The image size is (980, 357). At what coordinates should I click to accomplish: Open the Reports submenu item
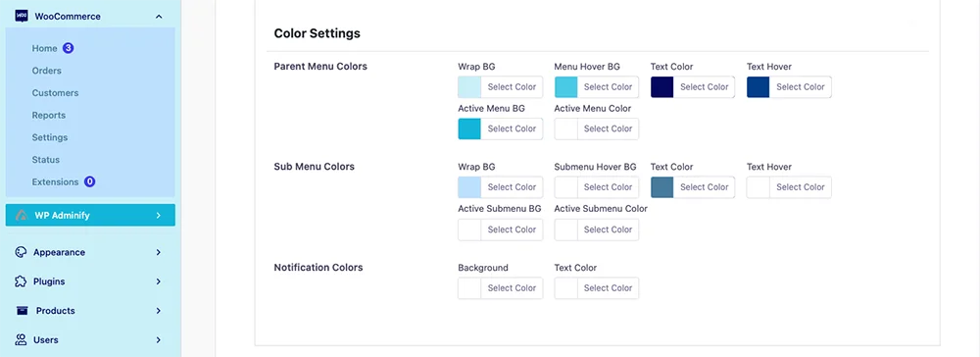pyautogui.click(x=49, y=115)
